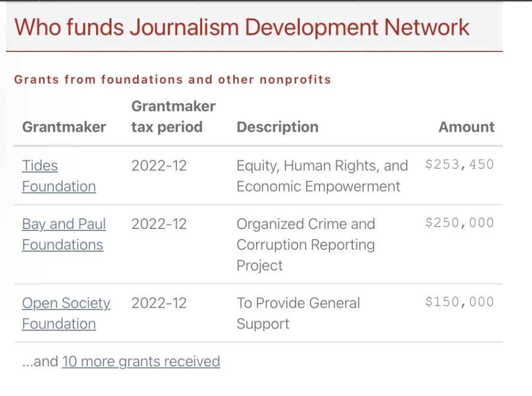Click the 'To Provide General Support' description
The width and height of the screenshot is (532, 396).
(x=298, y=313)
